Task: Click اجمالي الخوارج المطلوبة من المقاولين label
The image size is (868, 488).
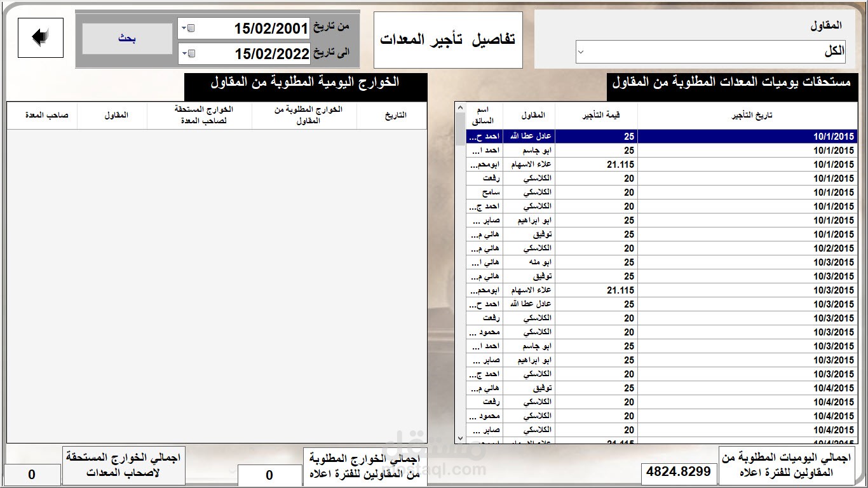Action: pos(365,466)
